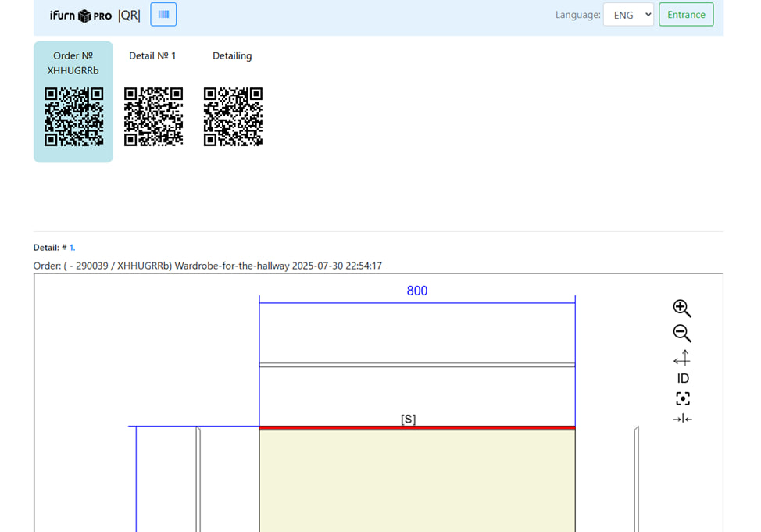Click the inward arrows fit-width icon
Viewport: 761px width, 532px height.
[682, 420]
